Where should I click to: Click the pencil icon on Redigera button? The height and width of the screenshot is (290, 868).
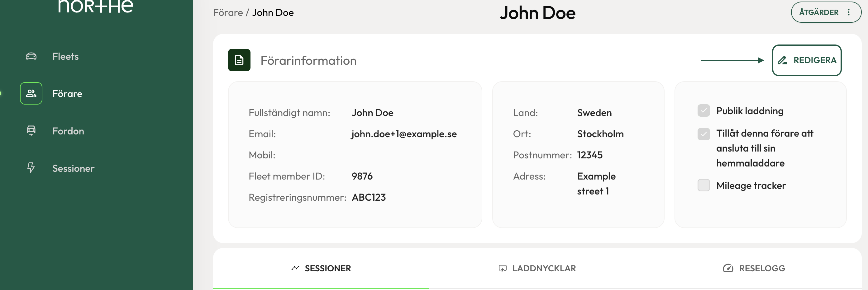(x=782, y=60)
